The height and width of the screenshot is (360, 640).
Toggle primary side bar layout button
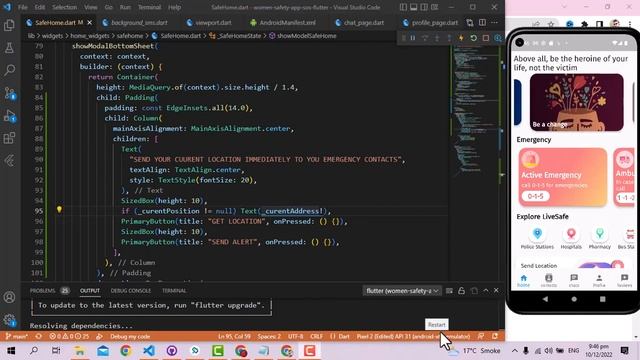tap(403, 7)
